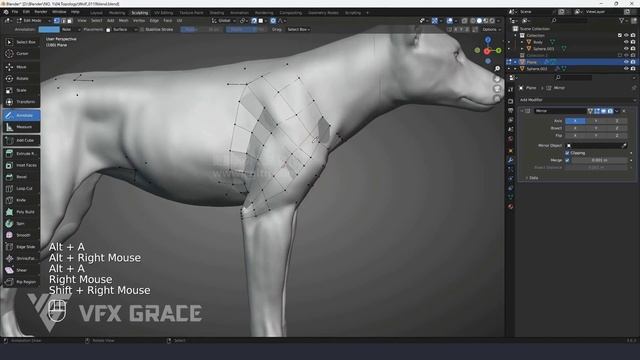640x360 pixels.
Task: Click the red X axis navigation gizmo
Action: click(x=487, y=51)
